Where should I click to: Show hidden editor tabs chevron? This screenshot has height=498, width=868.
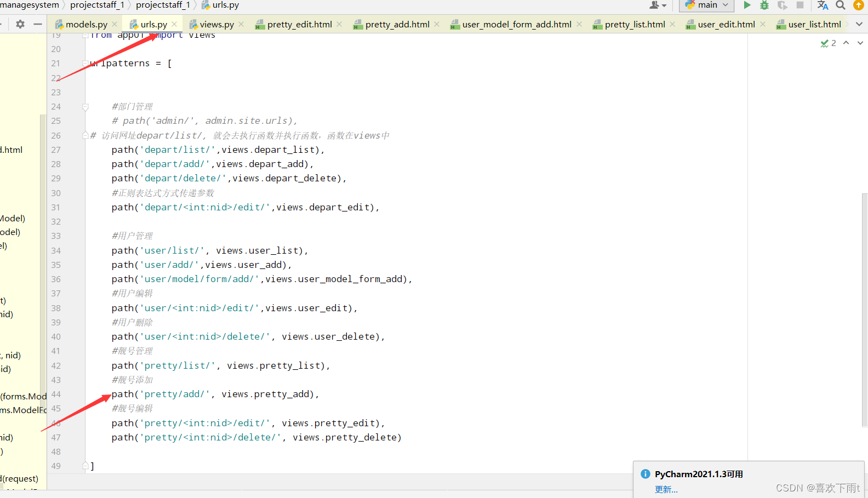tap(859, 24)
